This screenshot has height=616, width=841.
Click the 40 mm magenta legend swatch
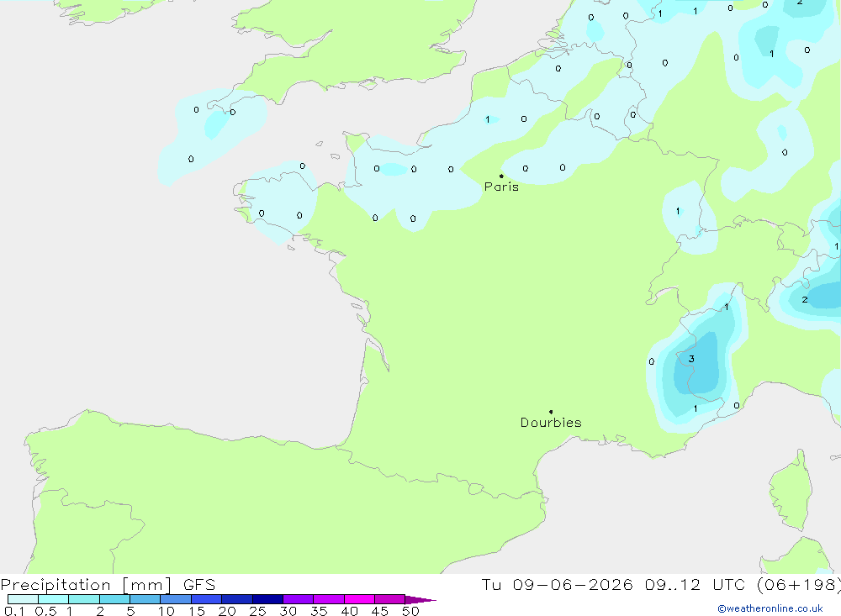pyautogui.click(x=359, y=599)
